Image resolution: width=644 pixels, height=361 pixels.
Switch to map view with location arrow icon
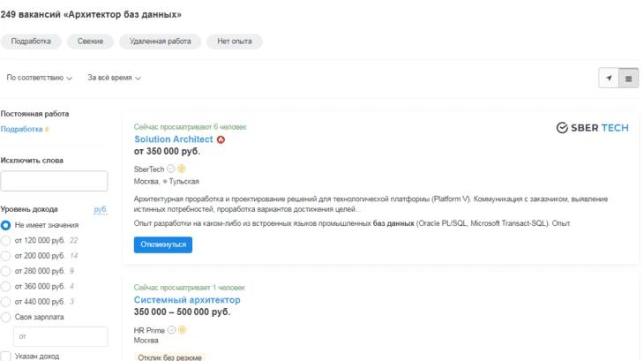(x=608, y=78)
